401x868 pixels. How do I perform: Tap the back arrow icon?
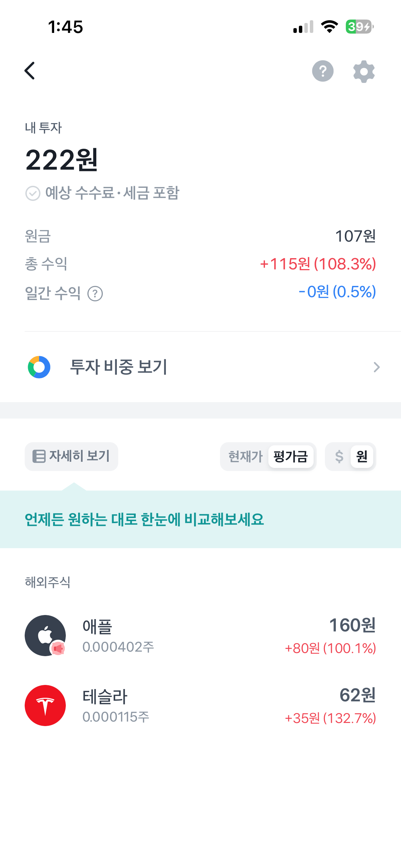click(30, 71)
